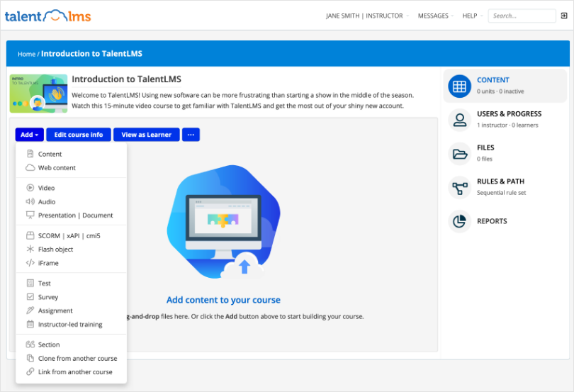Select Assignment menu entry
Viewport: 574px width, 392px height.
point(72,310)
